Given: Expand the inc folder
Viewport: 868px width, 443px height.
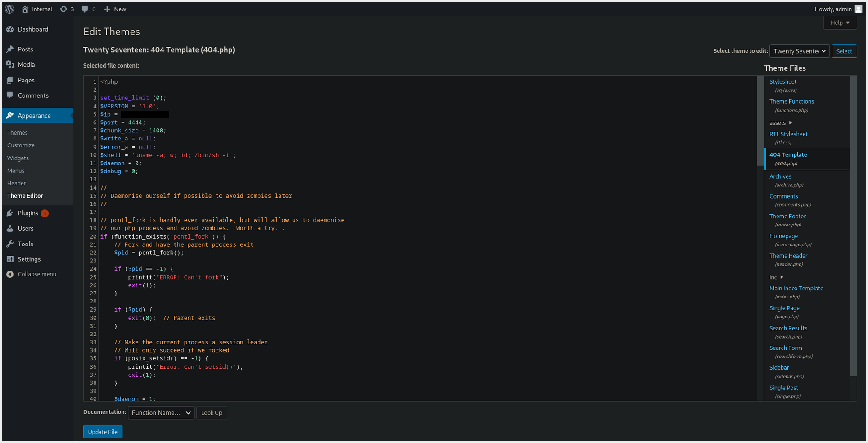Looking at the screenshot, I should (x=777, y=277).
